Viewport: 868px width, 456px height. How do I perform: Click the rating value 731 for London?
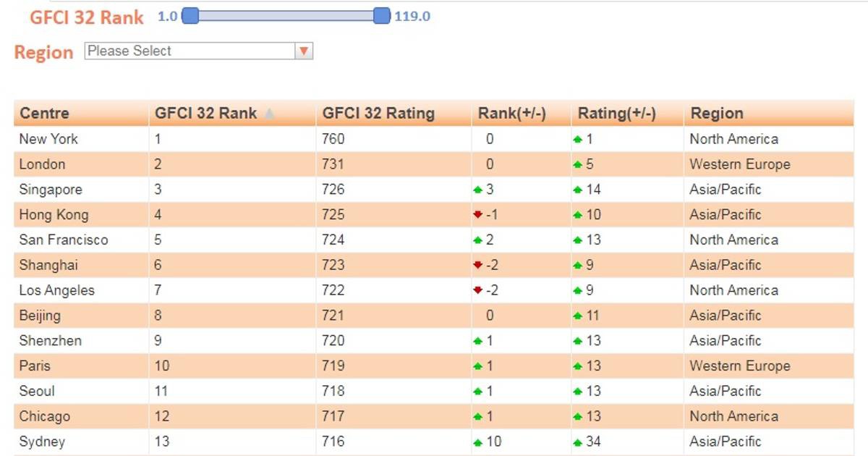pos(333,164)
